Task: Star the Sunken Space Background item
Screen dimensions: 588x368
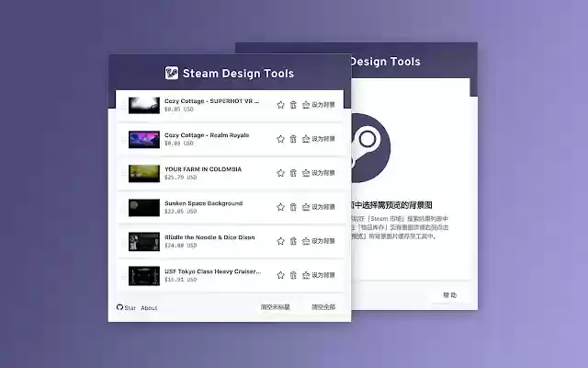Action: tap(280, 207)
